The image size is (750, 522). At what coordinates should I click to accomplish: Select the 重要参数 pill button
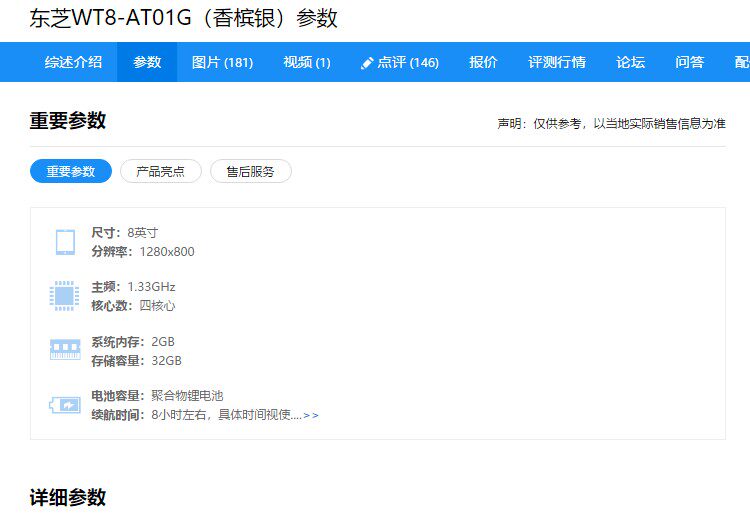71,171
